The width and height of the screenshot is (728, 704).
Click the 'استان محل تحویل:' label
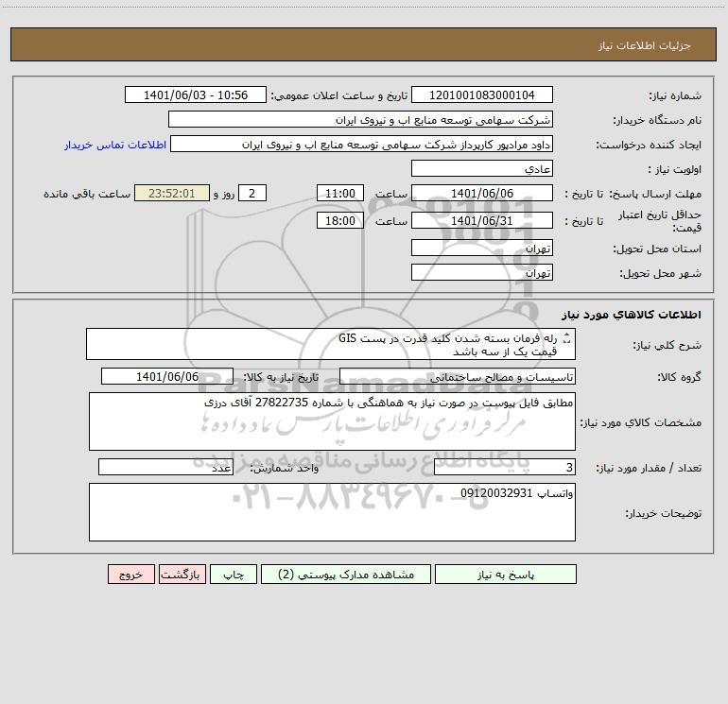tap(657, 249)
